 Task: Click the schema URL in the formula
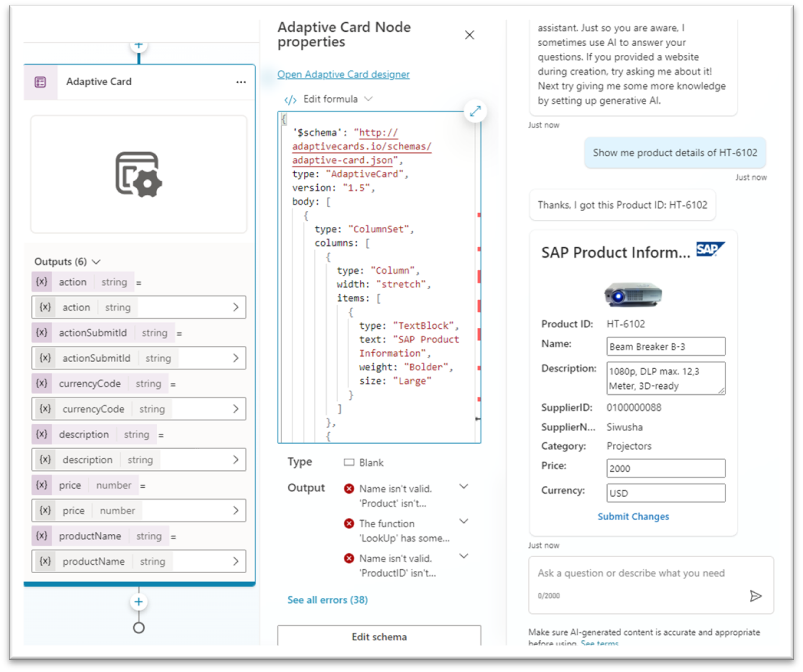pyautogui.click(x=362, y=146)
